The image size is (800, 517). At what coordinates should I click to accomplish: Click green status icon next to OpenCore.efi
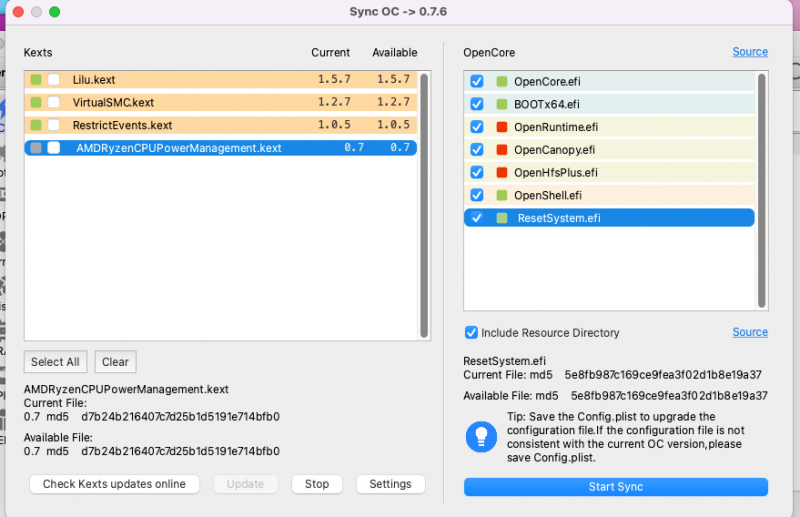[x=502, y=81]
